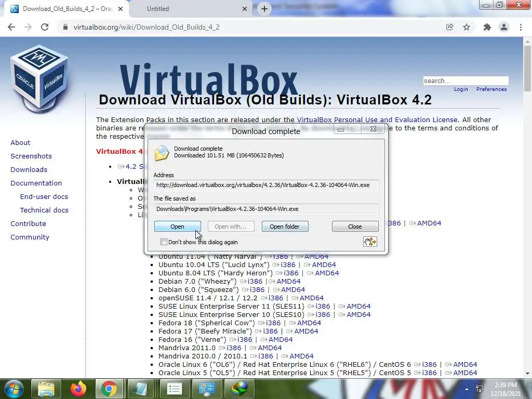The height and width of the screenshot is (399, 532).
Task: Click Contribute in the sidebar
Action: tap(28, 223)
